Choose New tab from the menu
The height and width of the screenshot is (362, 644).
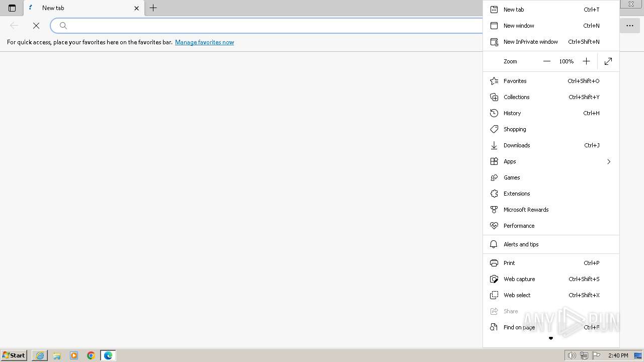tap(551, 10)
